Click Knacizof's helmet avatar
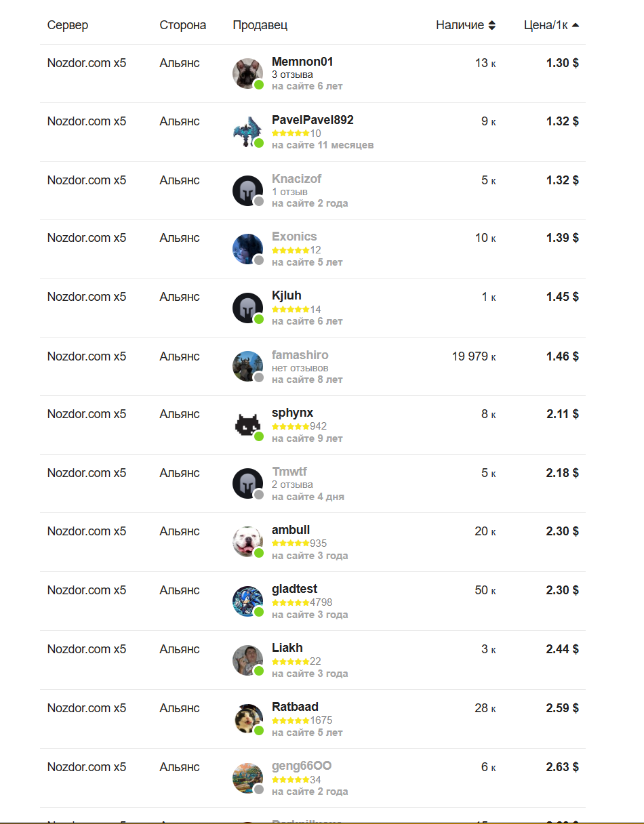 coord(247,190)
